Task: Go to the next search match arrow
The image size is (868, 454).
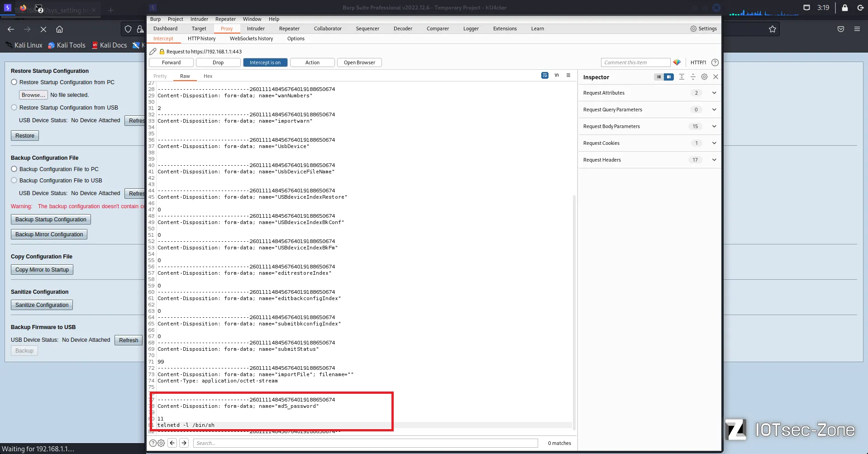Action: 184,443
